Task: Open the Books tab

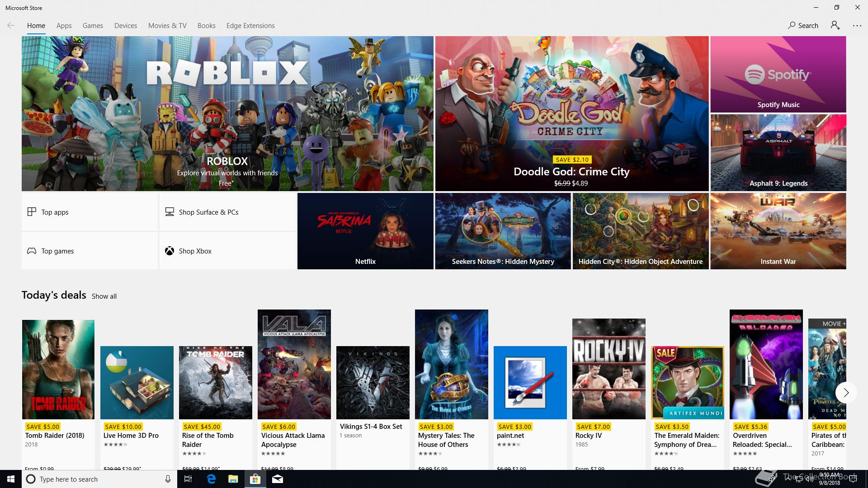Action: click(x=207, y=26)
